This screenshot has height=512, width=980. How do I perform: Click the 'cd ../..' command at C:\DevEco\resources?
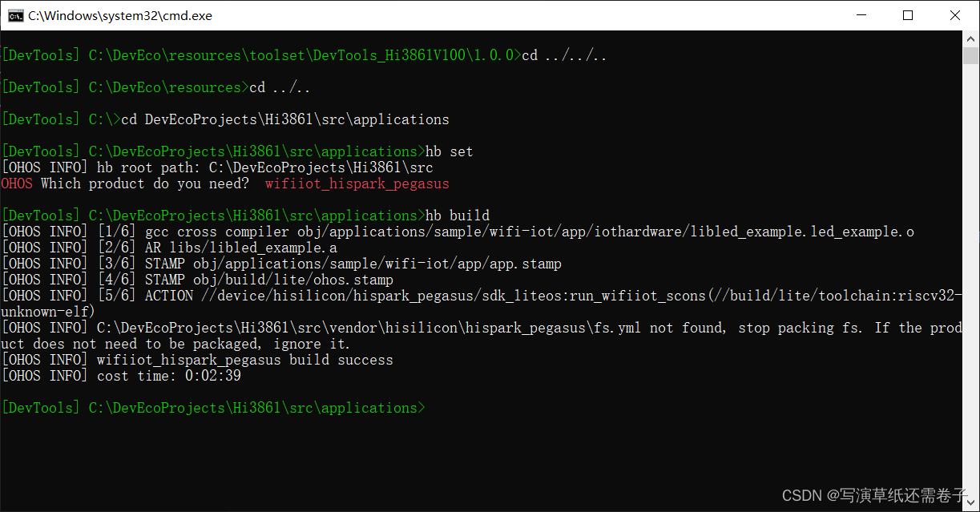(280, 87)
